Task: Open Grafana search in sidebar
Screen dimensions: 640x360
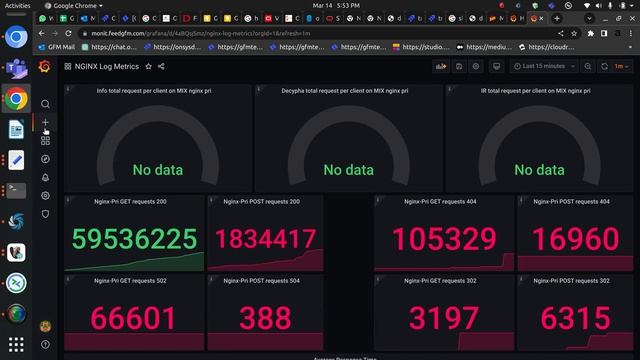Action: point(45,104)
